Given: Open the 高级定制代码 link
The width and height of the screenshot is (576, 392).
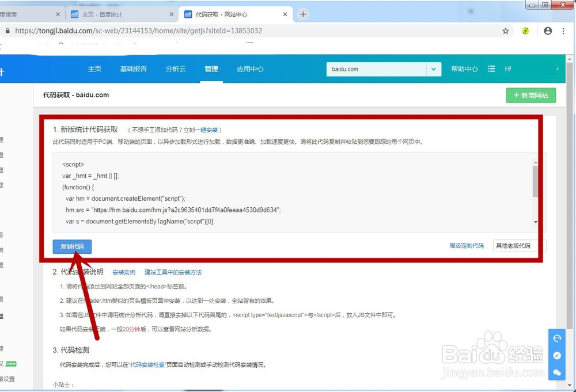Looking at the screenshot, I should [x=467, y=245].
